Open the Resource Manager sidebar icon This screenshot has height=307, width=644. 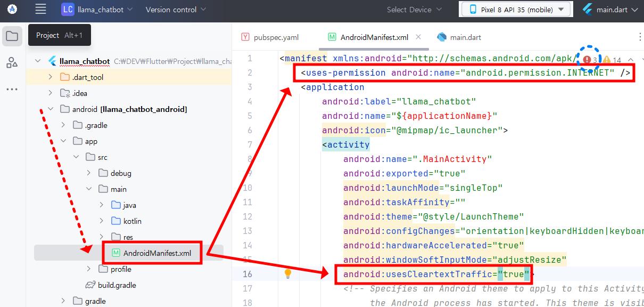[x=12, y=63]
